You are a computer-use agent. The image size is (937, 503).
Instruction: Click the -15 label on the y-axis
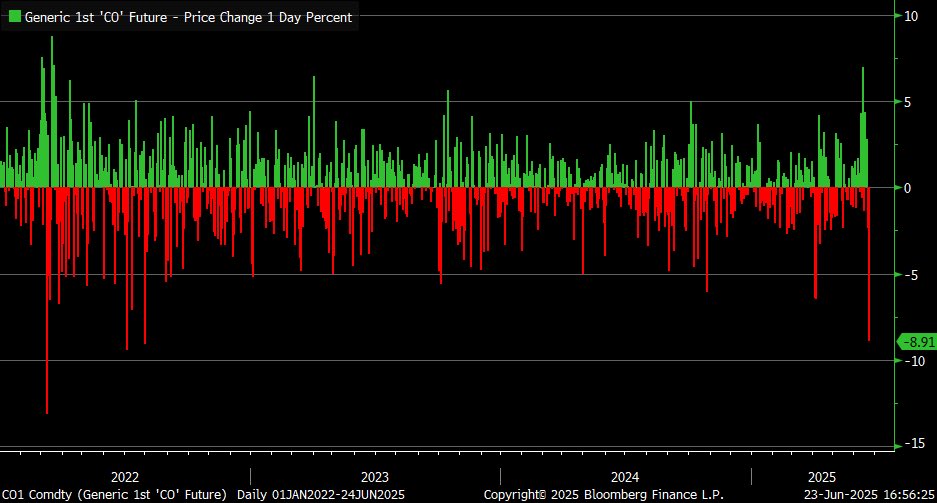tap(914, 443)
